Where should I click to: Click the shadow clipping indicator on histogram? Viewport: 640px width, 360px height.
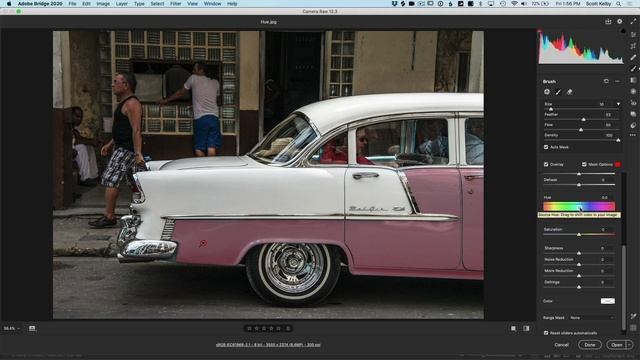pyautogui.click(x=540, y=31)
